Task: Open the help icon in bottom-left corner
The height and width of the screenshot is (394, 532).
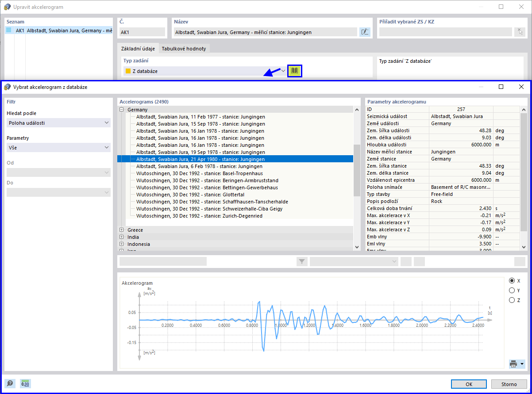Action: click(x=10, y=384)
